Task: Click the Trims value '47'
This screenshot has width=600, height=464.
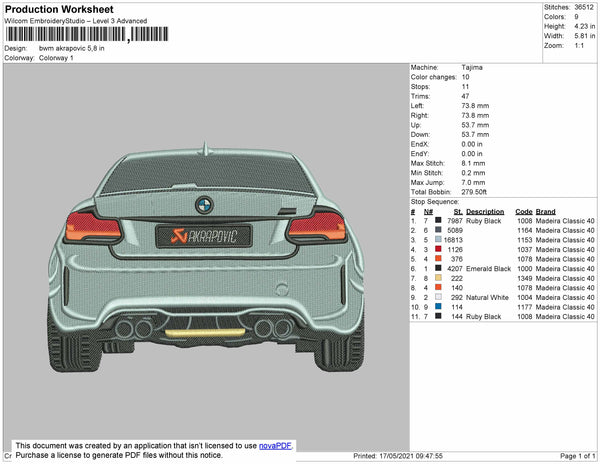Action: (465, 96)
